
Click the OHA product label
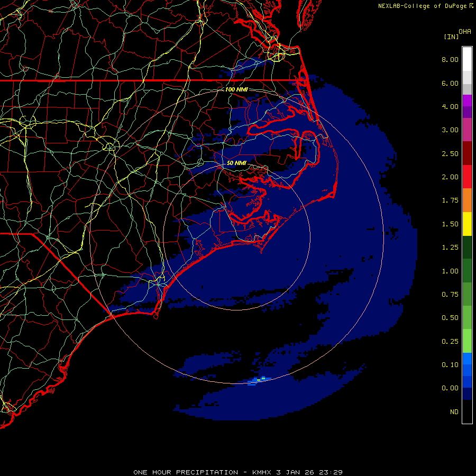click(x=465, y=32)
